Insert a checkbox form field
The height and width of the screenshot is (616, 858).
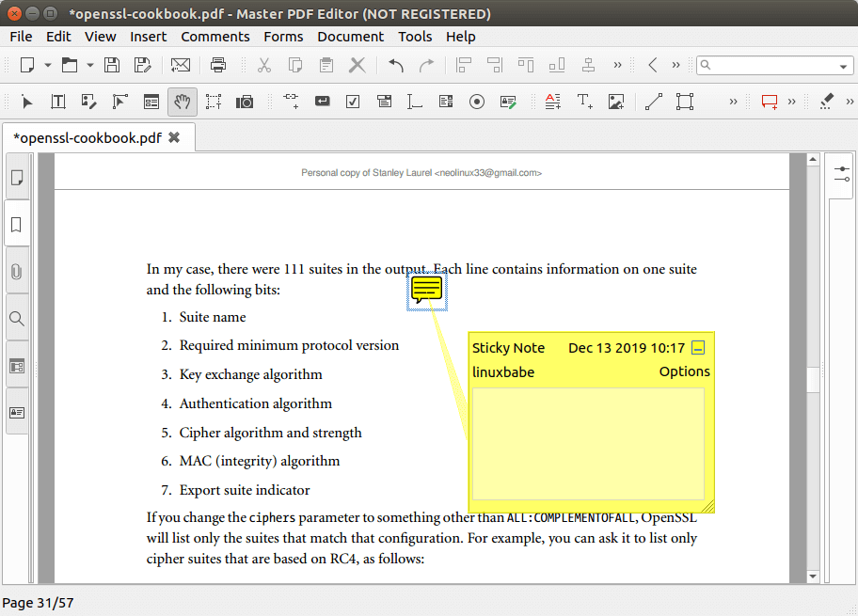tap(353, 102)
